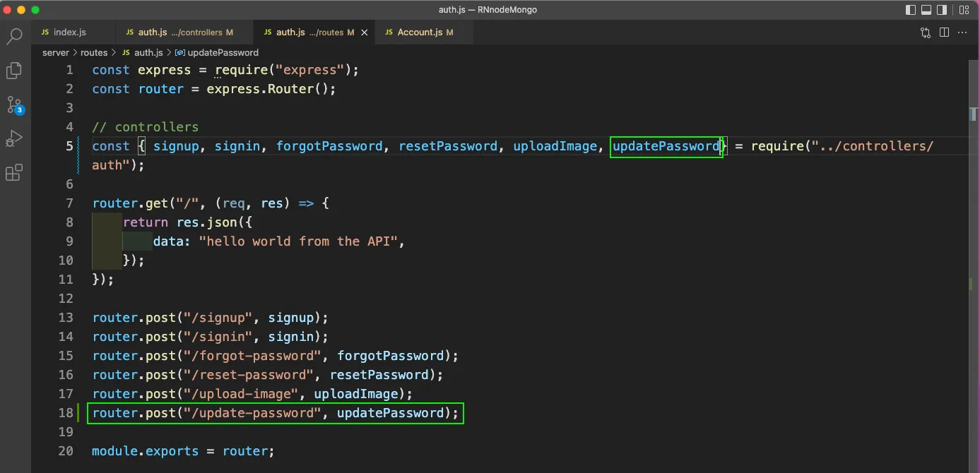
Task: Toggle the bottom panel layout icon
Action: 926,10
